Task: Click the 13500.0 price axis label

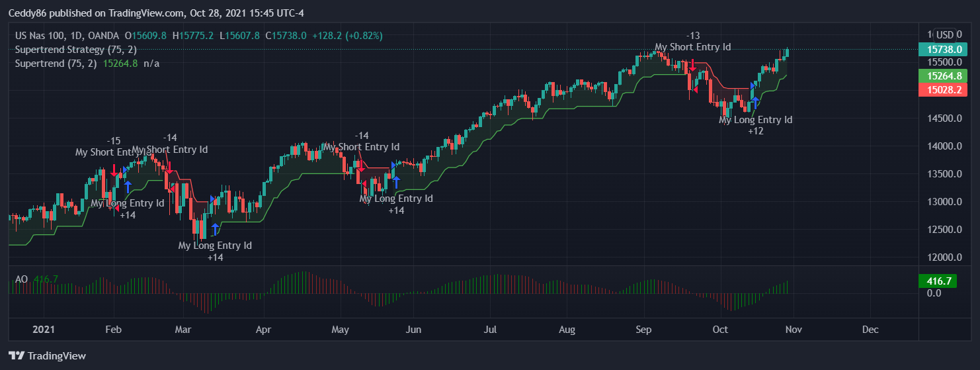Action: 944,174
